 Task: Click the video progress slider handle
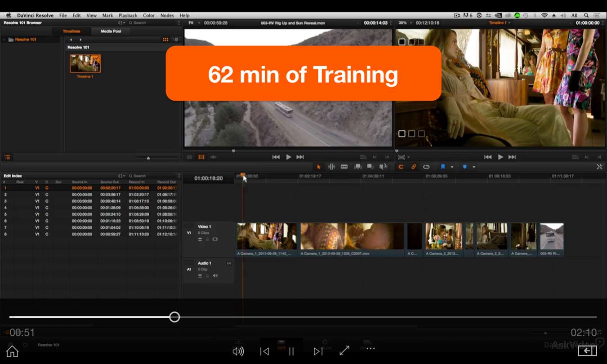174,317
